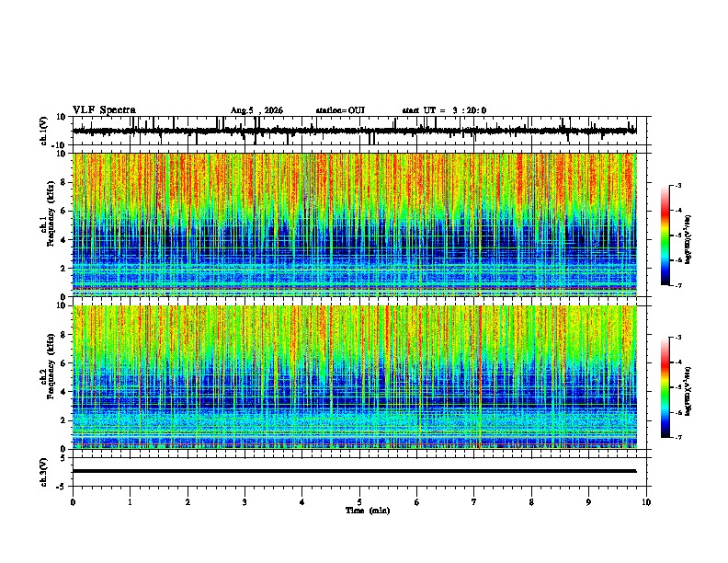Click the "-3" label on ch.1 color scale

[x=678, y=186]
